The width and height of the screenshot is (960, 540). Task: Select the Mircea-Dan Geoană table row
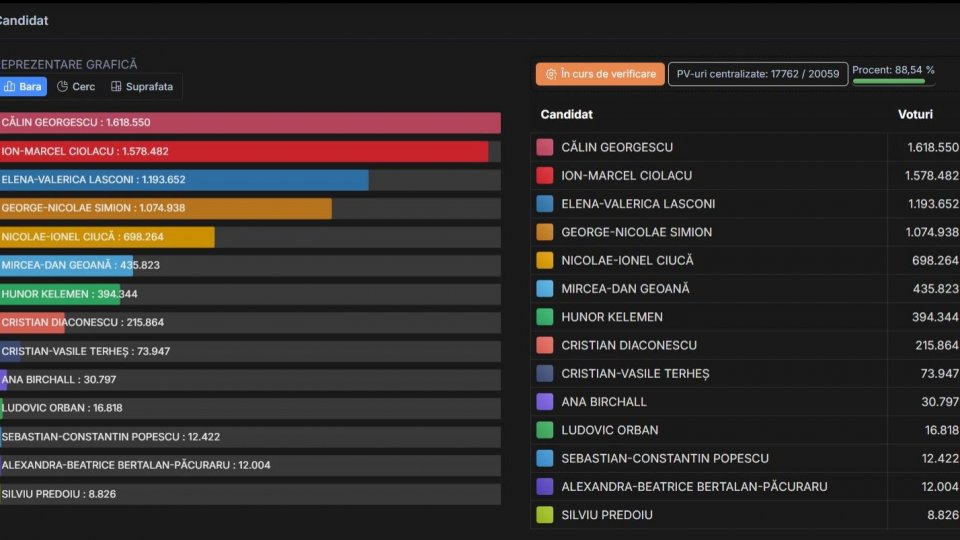(x=700, y=288)
